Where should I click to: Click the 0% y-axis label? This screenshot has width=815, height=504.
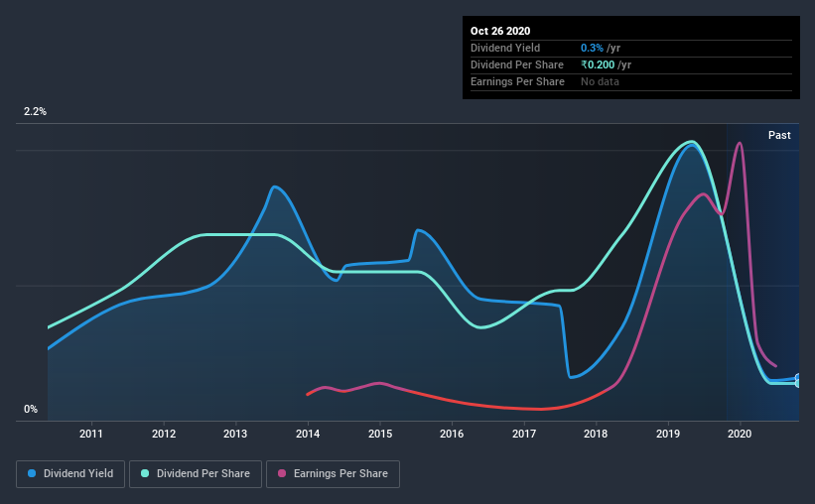pos(31,410)
